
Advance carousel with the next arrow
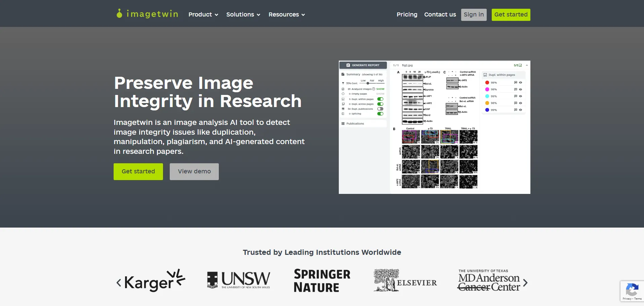pos(525,283)
